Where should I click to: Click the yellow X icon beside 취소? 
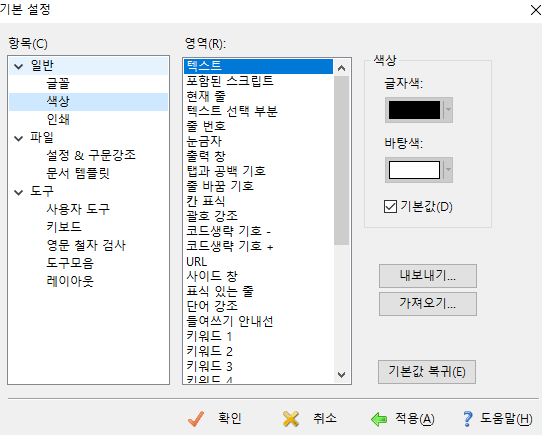291,419
